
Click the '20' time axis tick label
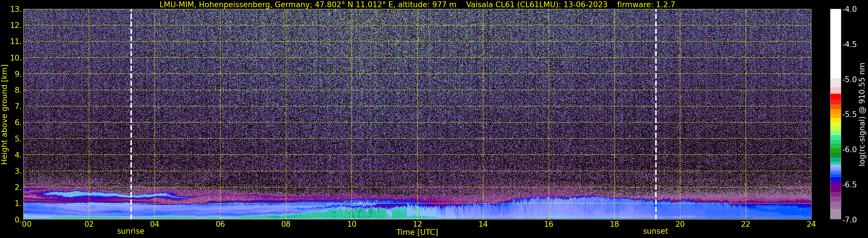click(x=680, y=224)
